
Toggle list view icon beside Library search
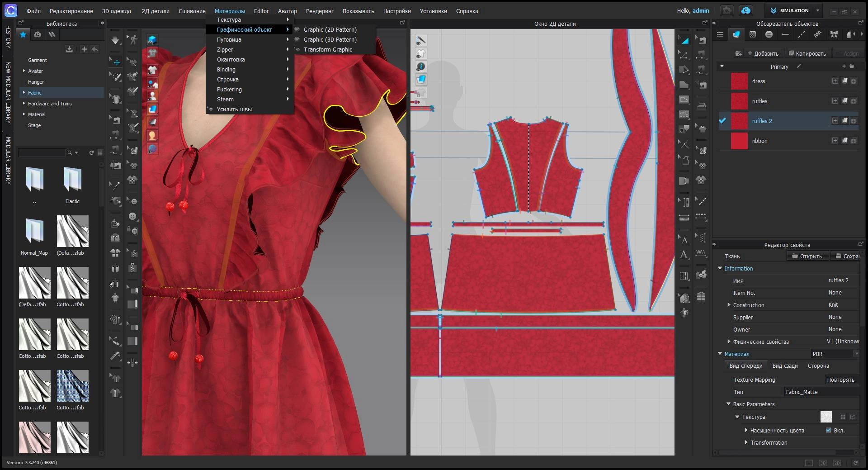(x=100, y=153)
